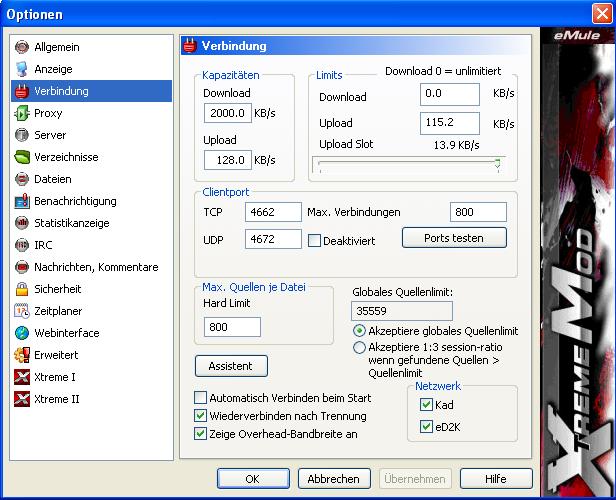Viewport: 616px width, 500px height.
Task: Click the Globales Quellenlimit field 35559
Action: point(402,311)
